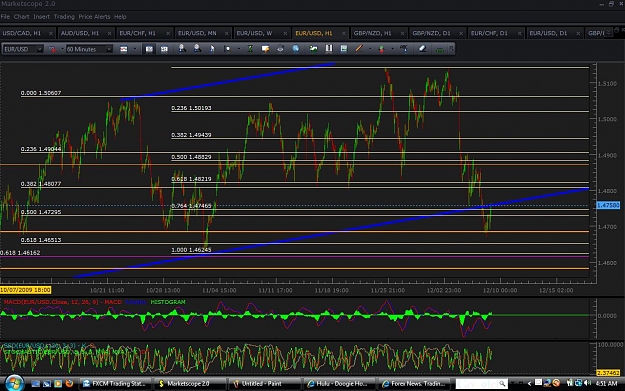This screenshot has width=625, height=391.
Task: Open the EUR/USD symbol dropdown
Action: [x=39, y=49]
